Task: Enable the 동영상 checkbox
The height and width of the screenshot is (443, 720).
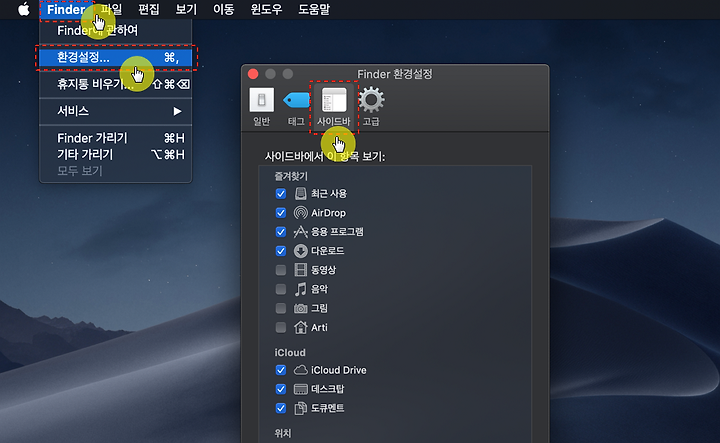Action: pyautogui.click(x=281, y=270)
